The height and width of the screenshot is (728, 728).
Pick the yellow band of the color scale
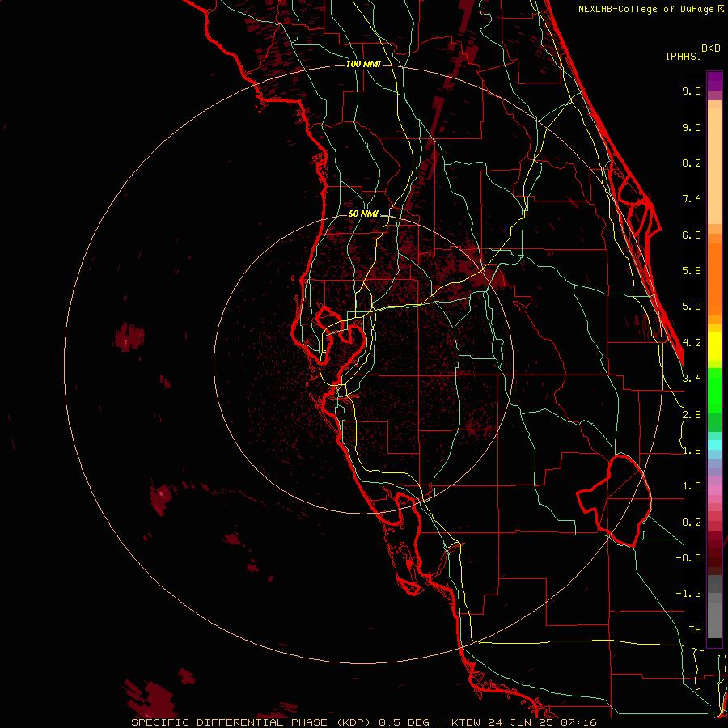coord(714,346)
